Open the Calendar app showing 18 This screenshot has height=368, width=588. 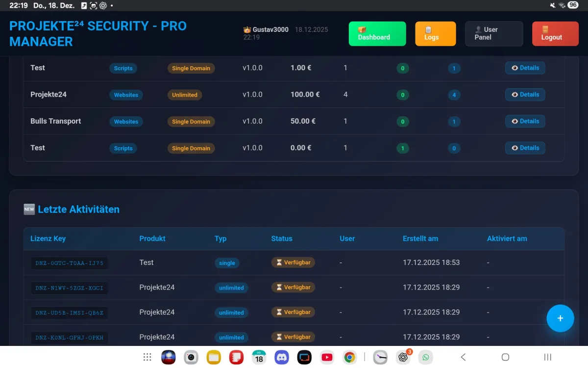coord(259,357)
